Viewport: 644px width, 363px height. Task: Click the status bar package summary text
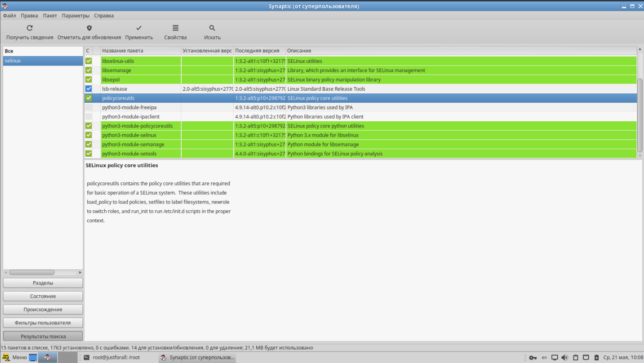157,348
